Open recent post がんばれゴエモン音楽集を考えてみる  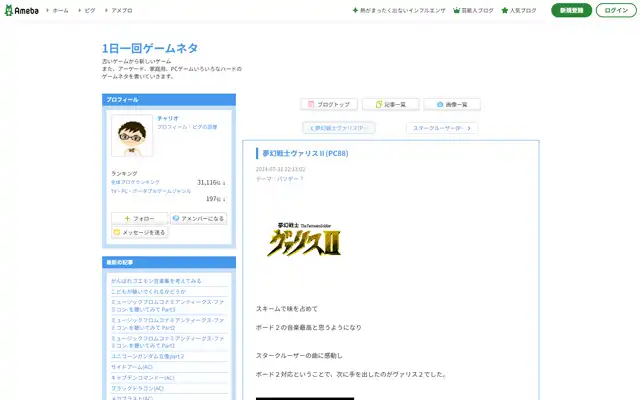(x=156, y=281)
